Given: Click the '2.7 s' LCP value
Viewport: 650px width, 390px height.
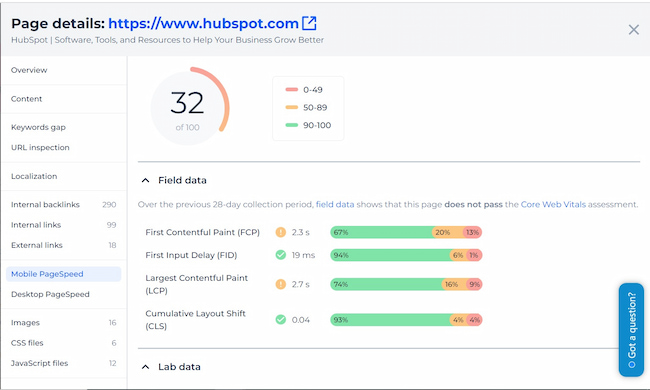Looking at the screenshot, I should point(301,284).
